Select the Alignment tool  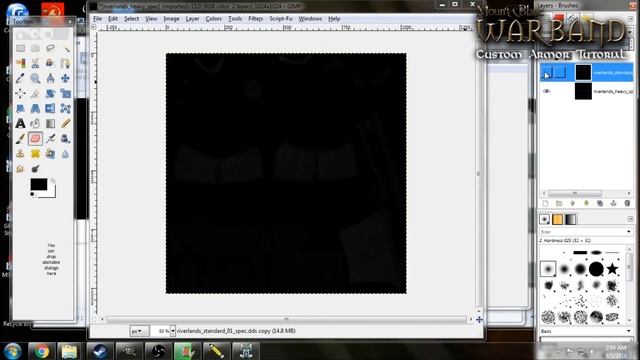click(x=20, y=93)
